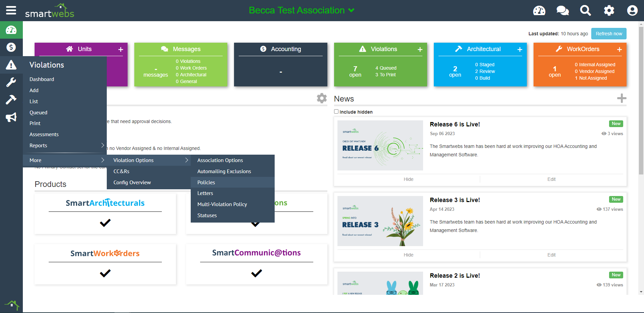Open the settings gear in top bar
The width and height of the screenshot is (644, 313).
(609, 10)
